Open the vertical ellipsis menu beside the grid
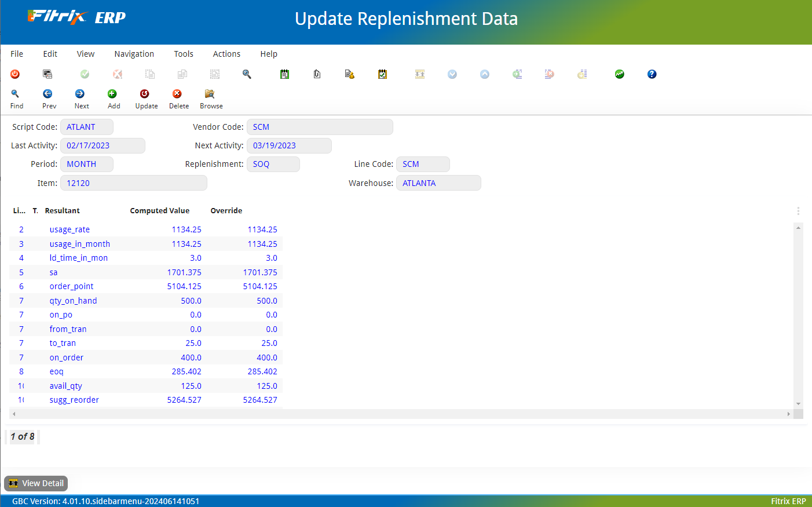Screen dimensions: 812x507 tap(798, 211)
